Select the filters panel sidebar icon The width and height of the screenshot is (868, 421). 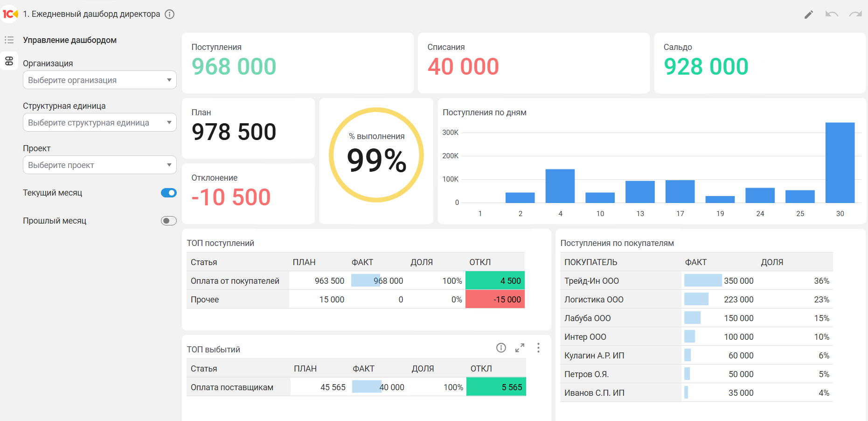9,61
